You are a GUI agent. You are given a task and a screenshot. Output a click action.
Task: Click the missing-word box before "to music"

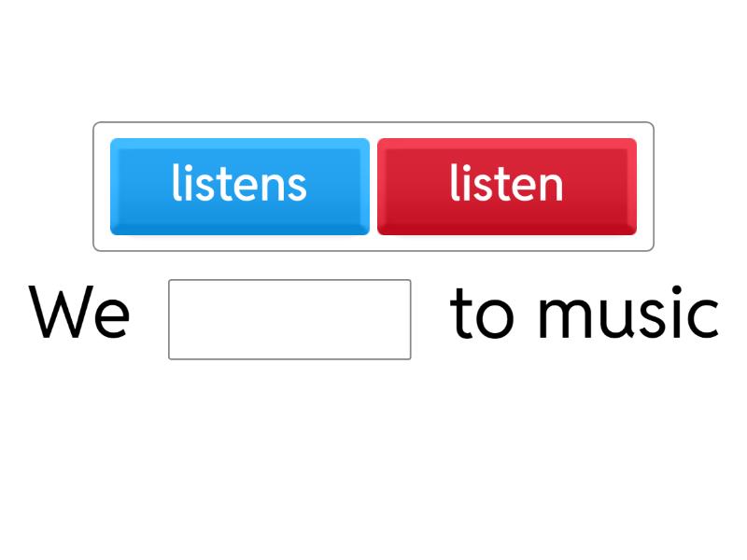tap(289, 319)
